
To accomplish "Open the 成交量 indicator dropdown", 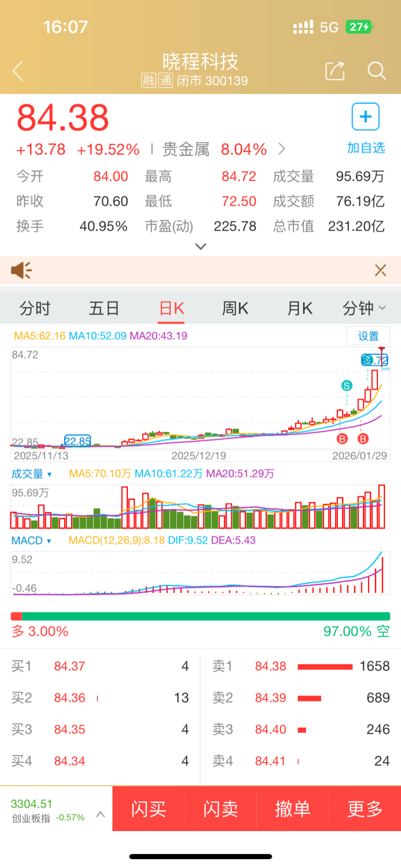I will pyautogui.click(x=32, y=474).
